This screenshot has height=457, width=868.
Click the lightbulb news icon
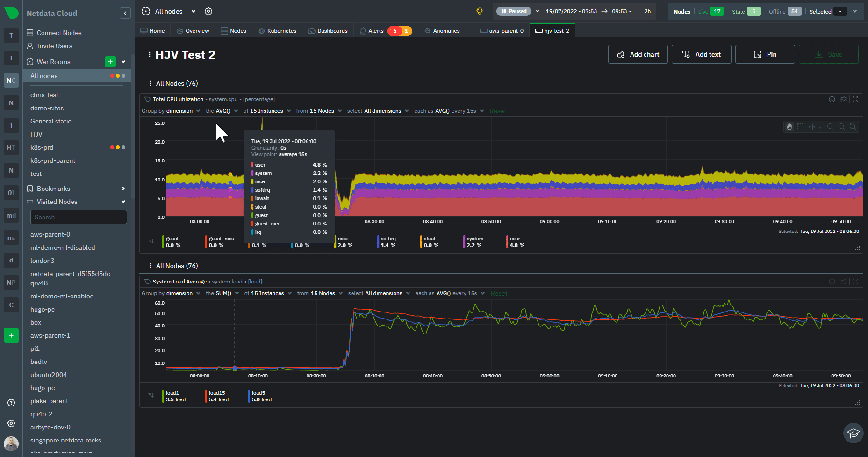(479, 11)
